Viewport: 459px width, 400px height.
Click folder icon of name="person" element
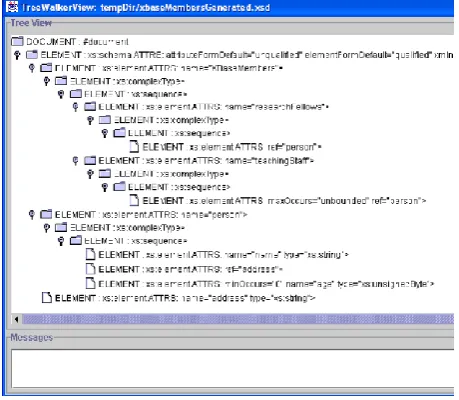[x=46, y=214]
